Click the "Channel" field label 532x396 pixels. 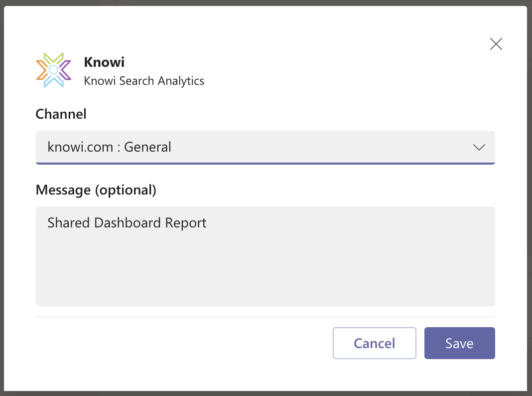pos(61,114)
